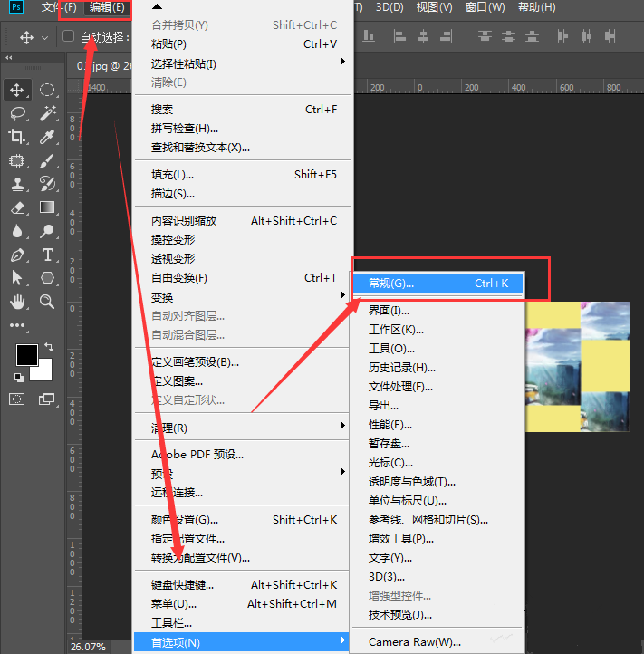Select the Eyedropper tool
Image resolution: width=644 pixels, height=654 pixels.
[x=48, y=137]
